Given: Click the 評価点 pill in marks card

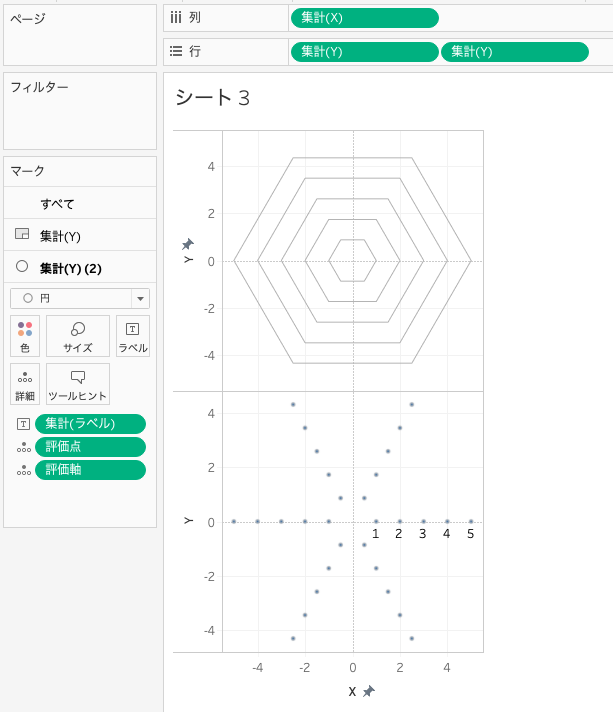Looking at the screenshot, I should coord(90,447).
